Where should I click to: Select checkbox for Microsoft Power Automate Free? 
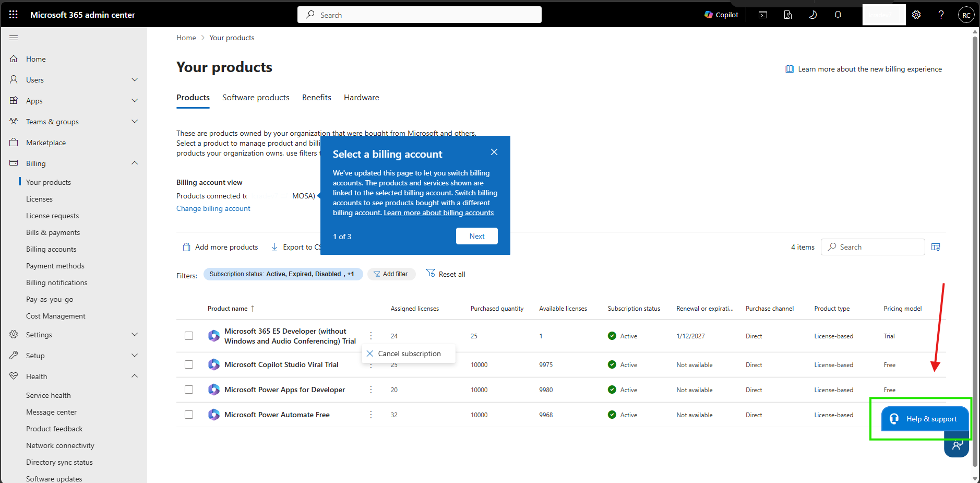point(189,415)
